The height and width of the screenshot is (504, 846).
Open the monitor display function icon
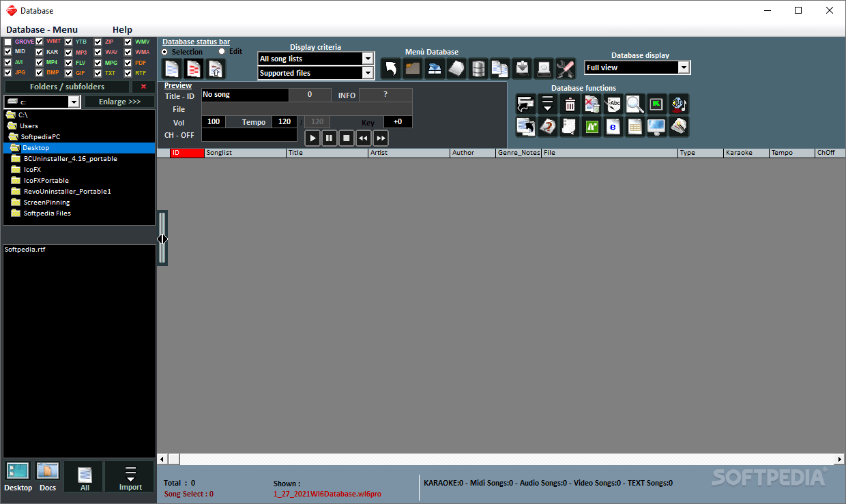click(x=656, y=126)
